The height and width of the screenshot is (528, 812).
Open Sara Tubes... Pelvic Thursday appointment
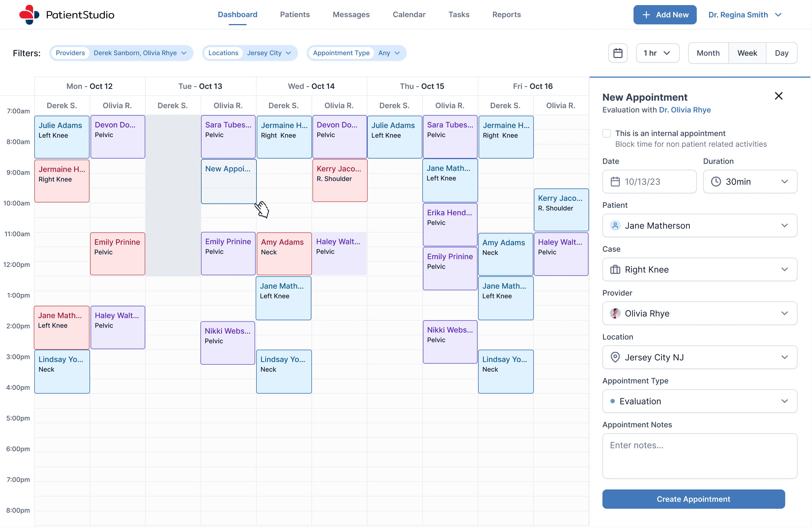pyautogui.click(x=450, y=137)
